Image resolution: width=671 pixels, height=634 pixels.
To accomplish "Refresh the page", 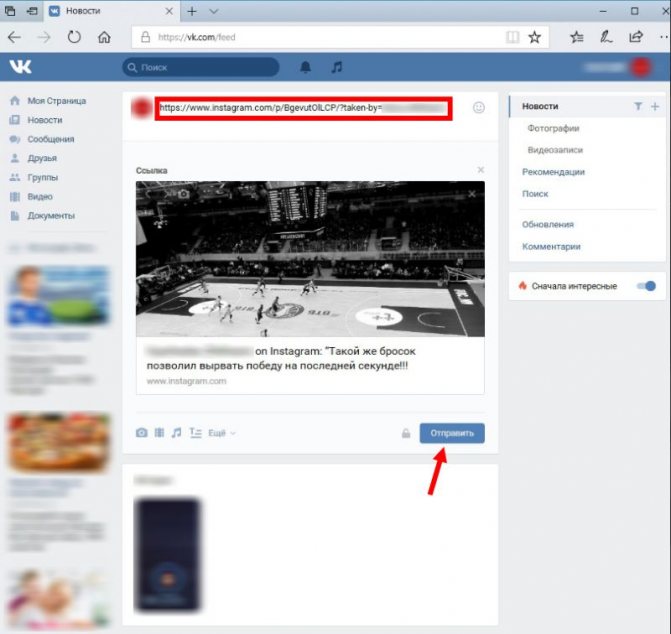I will (74, 37).
